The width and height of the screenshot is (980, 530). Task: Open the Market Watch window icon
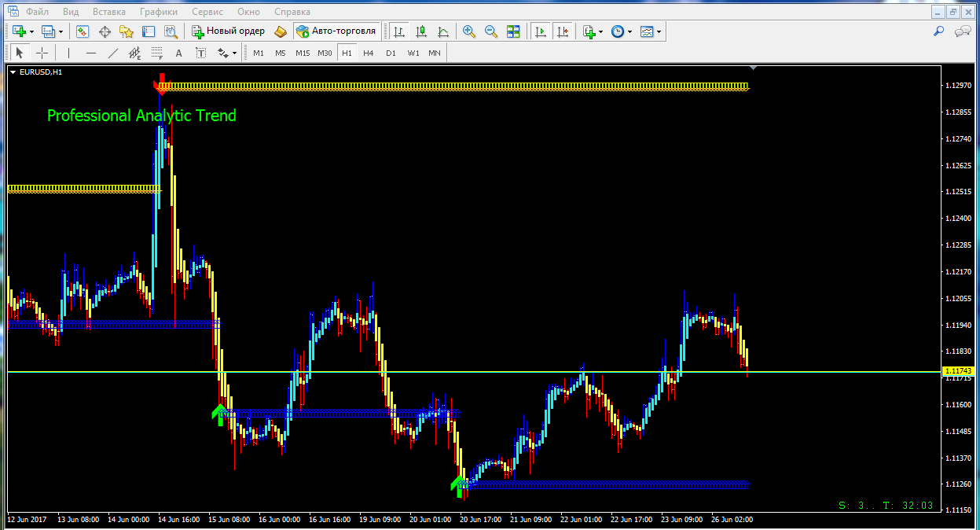click(x=83, y=31)
